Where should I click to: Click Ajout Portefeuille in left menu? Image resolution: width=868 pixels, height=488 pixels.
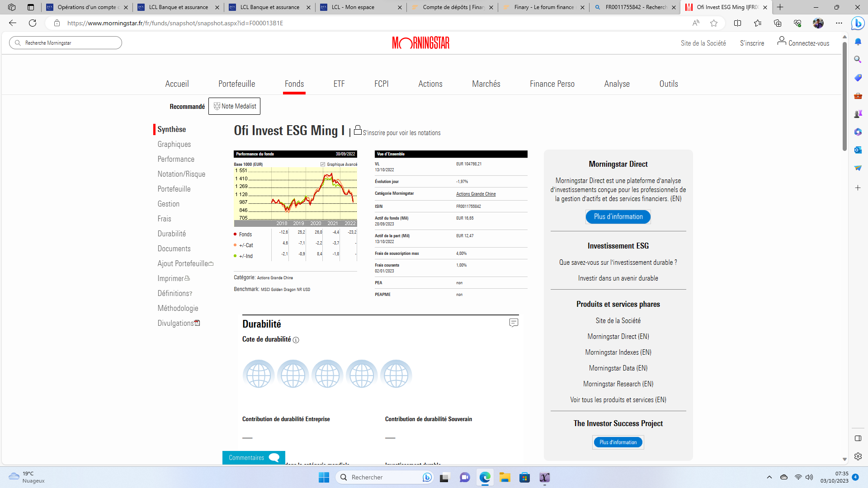(185, 263)
